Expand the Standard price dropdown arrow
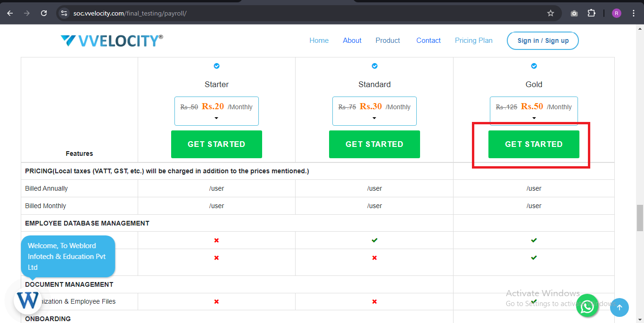 [374, 118]
